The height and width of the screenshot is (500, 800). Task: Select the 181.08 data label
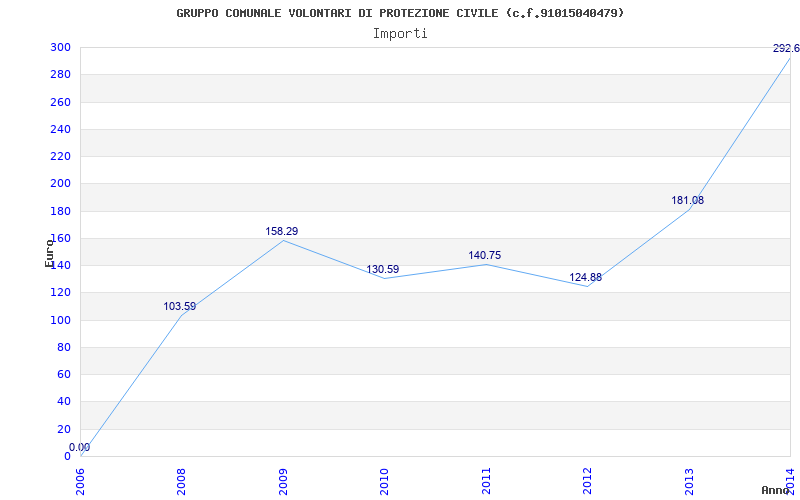coord(688,200)
